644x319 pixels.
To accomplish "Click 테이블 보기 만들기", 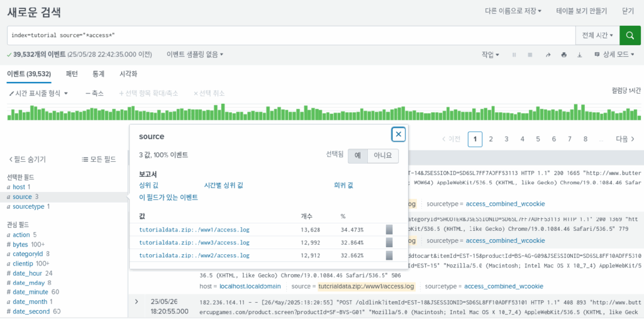I will [582, 11].
